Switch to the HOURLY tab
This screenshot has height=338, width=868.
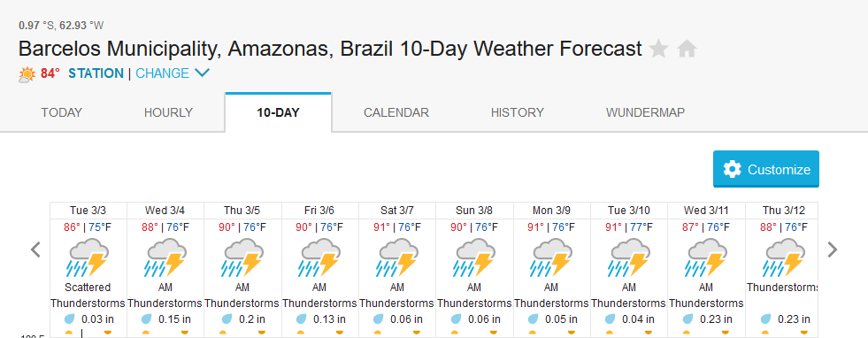(168, 113)
